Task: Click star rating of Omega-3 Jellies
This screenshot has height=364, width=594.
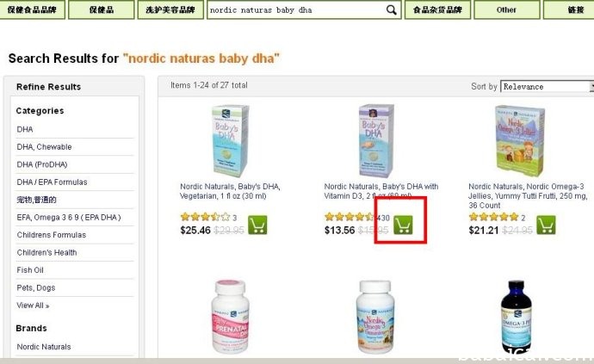Action: click(x=493, y=217)
